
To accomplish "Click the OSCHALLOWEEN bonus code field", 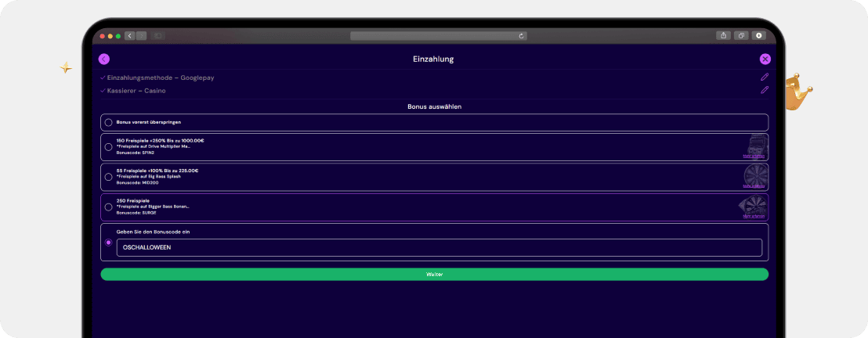I will tap(439, 248).
